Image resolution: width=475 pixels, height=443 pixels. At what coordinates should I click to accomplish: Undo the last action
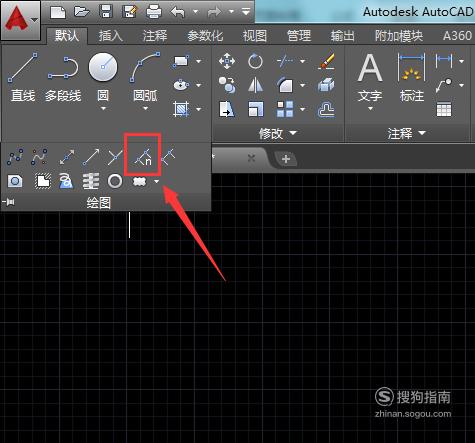(x=178, y=12)
